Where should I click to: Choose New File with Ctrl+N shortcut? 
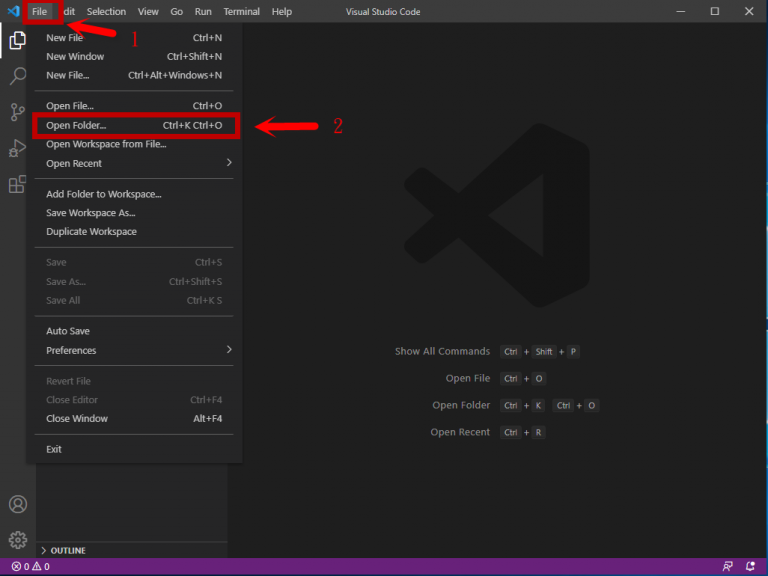coord(134,38)
